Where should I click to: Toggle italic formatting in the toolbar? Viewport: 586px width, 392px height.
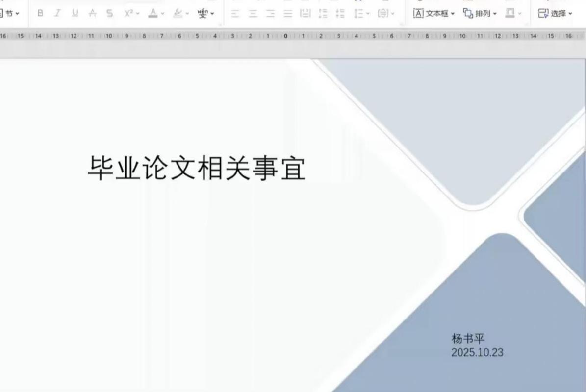pos(57,13)
